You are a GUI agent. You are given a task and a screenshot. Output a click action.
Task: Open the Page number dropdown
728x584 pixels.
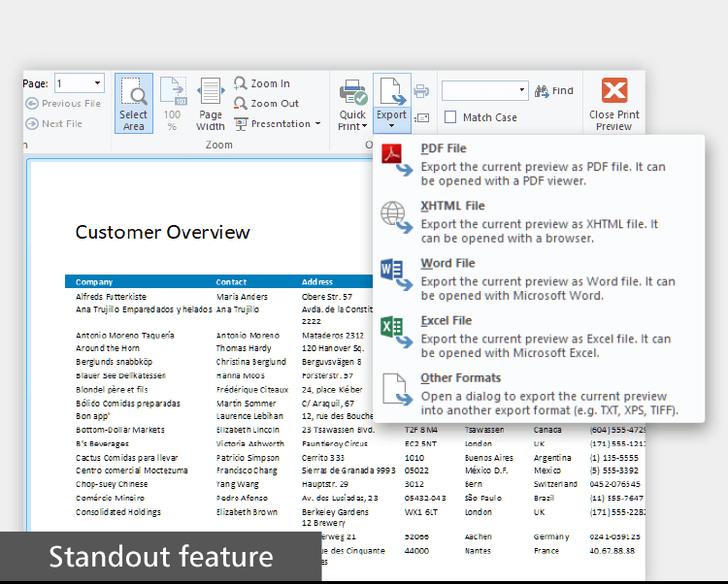point(97,83)
